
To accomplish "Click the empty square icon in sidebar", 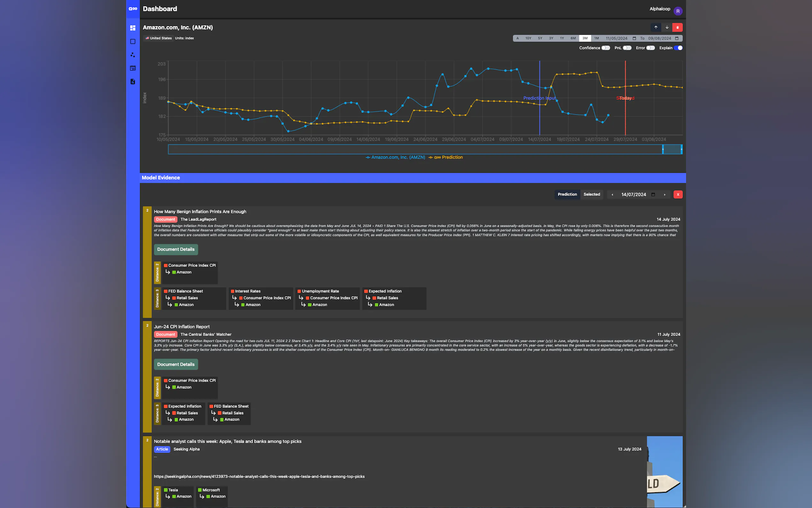I will [133, 41].
